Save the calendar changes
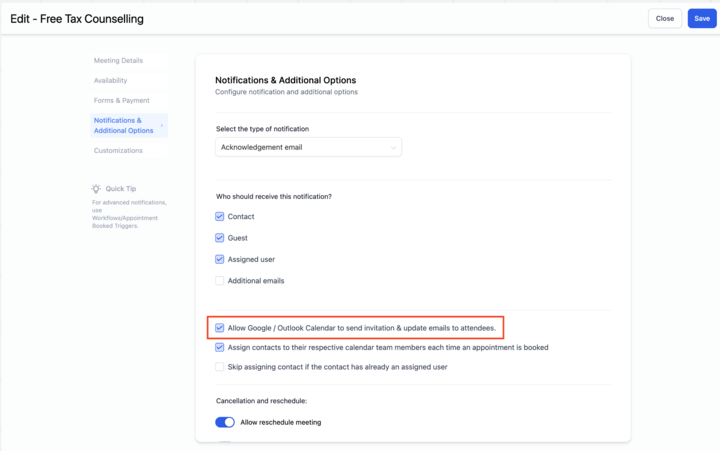This screenshot has width=720, height=451. pos(702,18)
